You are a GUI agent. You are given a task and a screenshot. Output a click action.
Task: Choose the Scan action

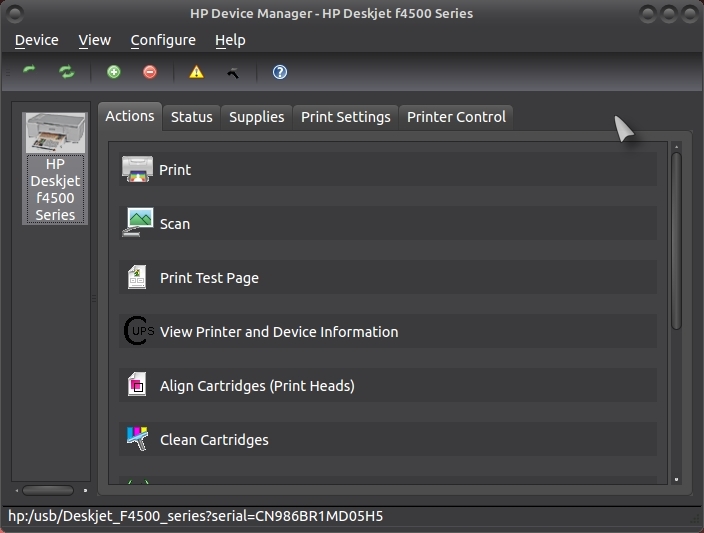[x=388, y=223]
